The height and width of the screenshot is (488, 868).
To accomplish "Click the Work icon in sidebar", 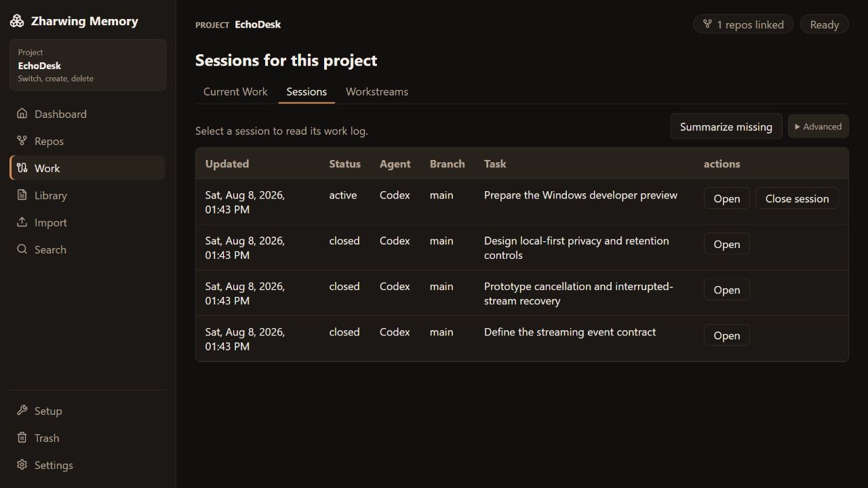I will [22, 168].
